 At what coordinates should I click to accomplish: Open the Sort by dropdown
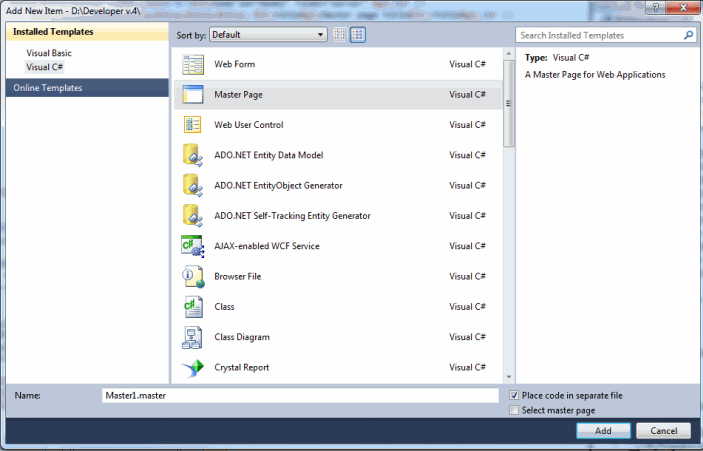tap(268, 35)
